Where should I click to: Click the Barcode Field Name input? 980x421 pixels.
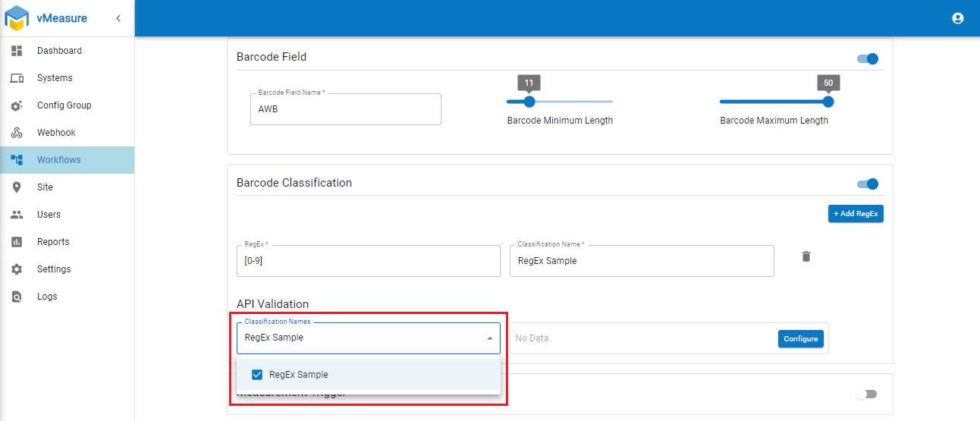point(346,109)
